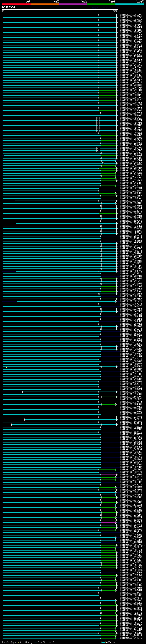
Task: Click the label UniRef100_B7HW56
Action: point(131,557)
